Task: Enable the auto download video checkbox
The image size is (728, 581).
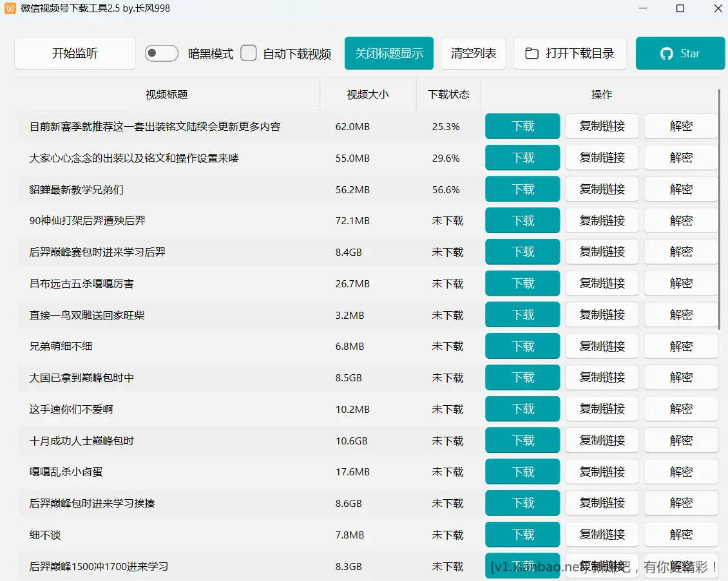Action: 249,53
